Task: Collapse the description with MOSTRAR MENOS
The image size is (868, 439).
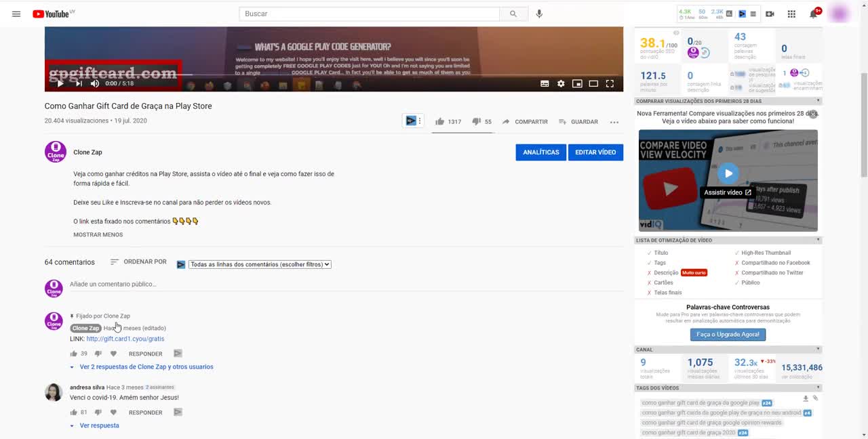Action: [98, 235]
